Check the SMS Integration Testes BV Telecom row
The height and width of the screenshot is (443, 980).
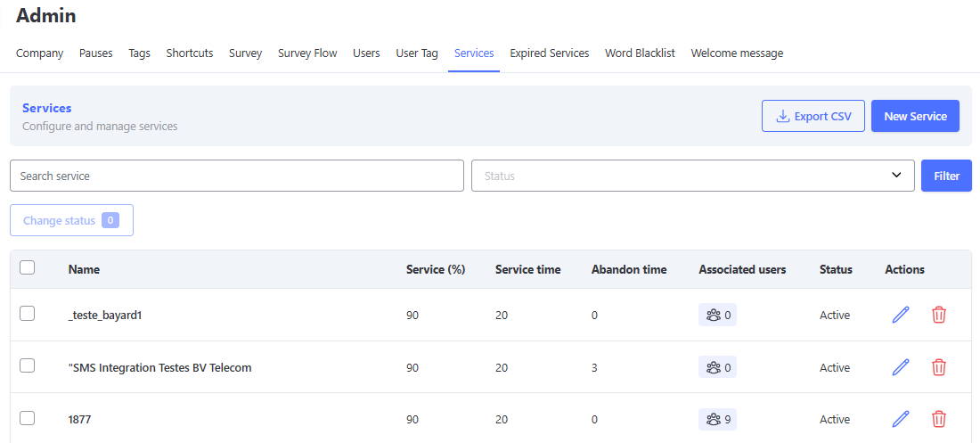(27, 366)
